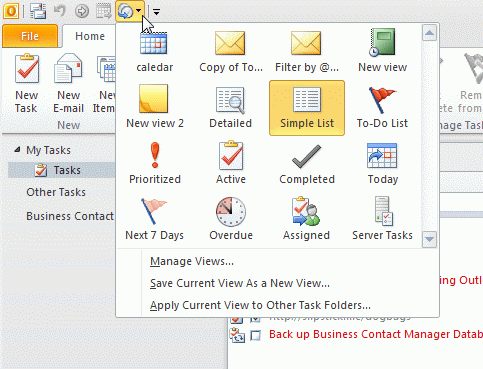Screen dimensions: 483x369
Task: Open Business Contact folder group
Action: point(70,216)
